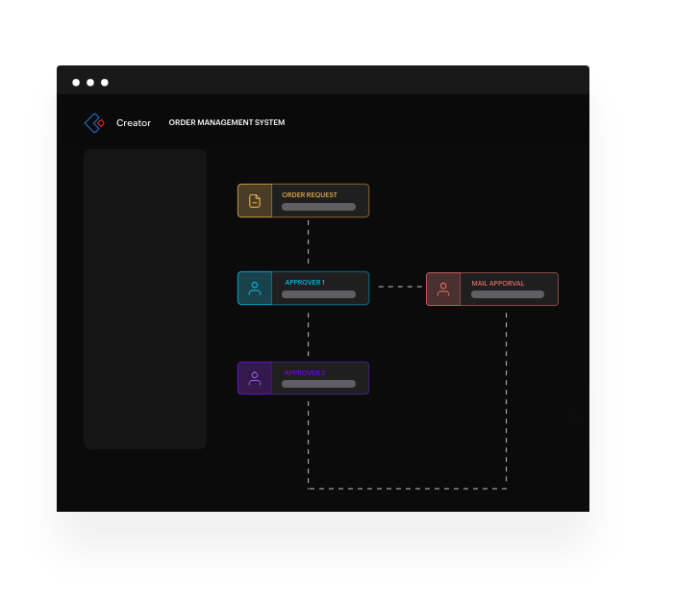
Task: Click the APPROVER 2 label
Action: coord(305,372)
